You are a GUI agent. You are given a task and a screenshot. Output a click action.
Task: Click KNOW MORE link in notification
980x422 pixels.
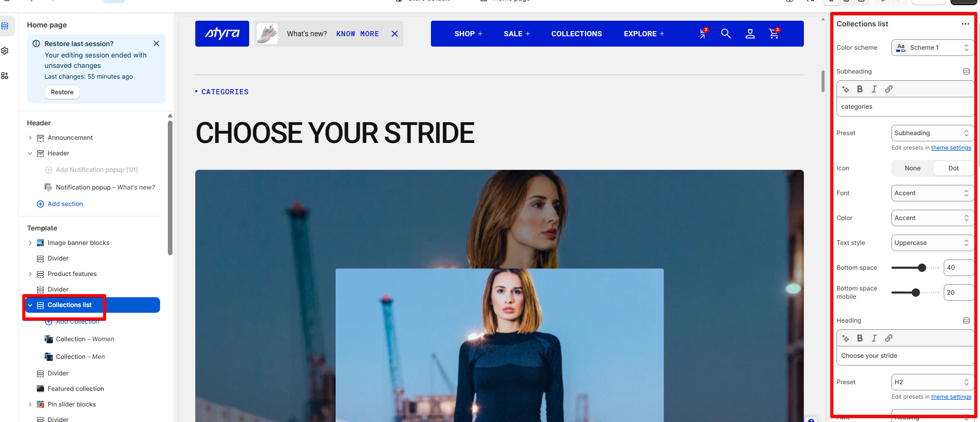[357, 34]
